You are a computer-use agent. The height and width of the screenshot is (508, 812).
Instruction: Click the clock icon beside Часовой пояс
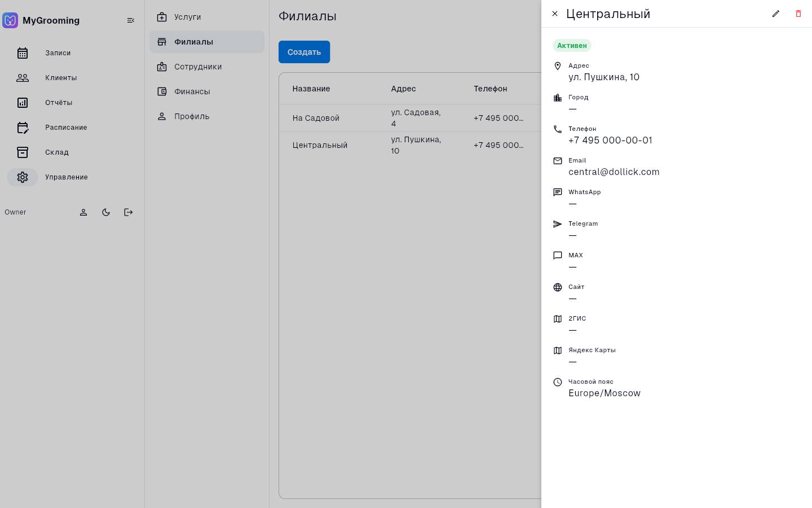tap(558, 382)
